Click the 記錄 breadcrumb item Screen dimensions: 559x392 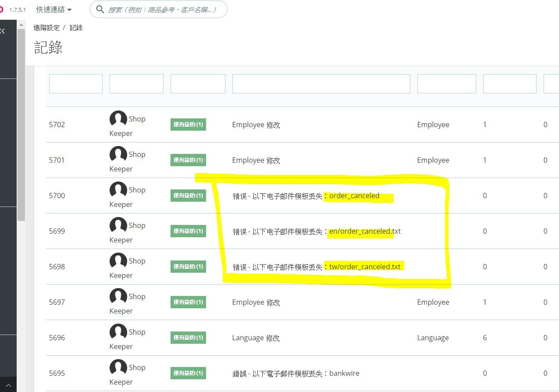(76, 28)
